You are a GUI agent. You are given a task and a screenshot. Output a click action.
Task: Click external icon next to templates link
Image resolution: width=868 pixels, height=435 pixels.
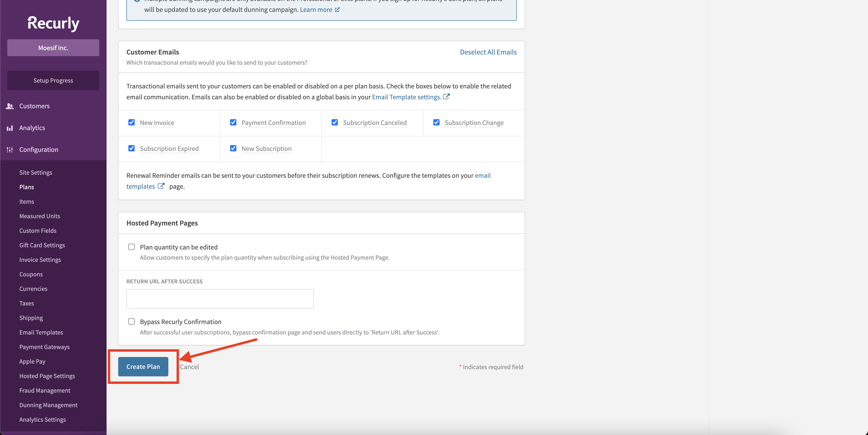coord(161,186)
